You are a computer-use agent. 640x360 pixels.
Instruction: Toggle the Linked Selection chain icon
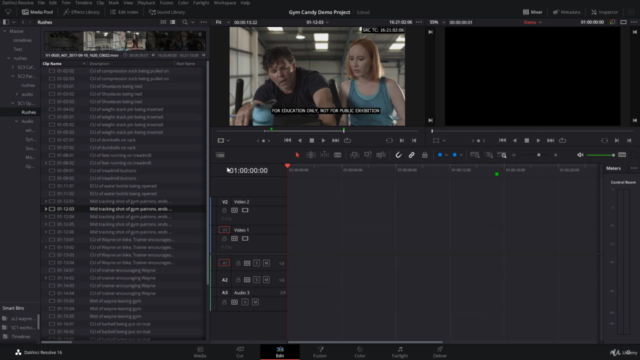click(411, 155)
